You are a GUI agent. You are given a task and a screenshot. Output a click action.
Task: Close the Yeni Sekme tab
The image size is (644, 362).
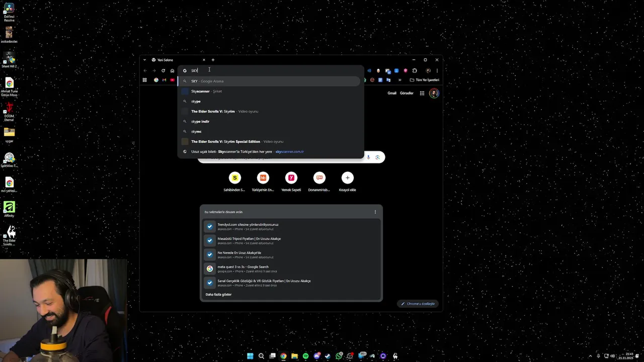[x=204, y=60]
